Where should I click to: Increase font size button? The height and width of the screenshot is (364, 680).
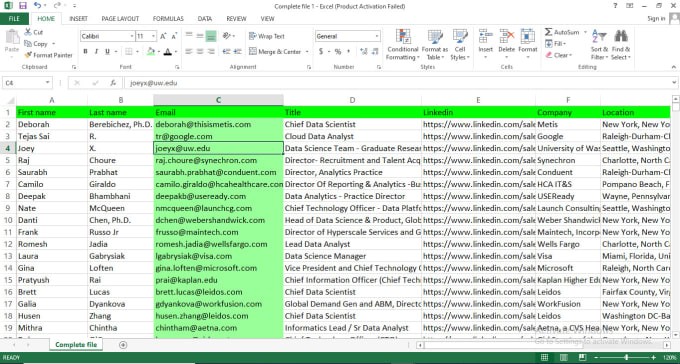coord(163,36)
